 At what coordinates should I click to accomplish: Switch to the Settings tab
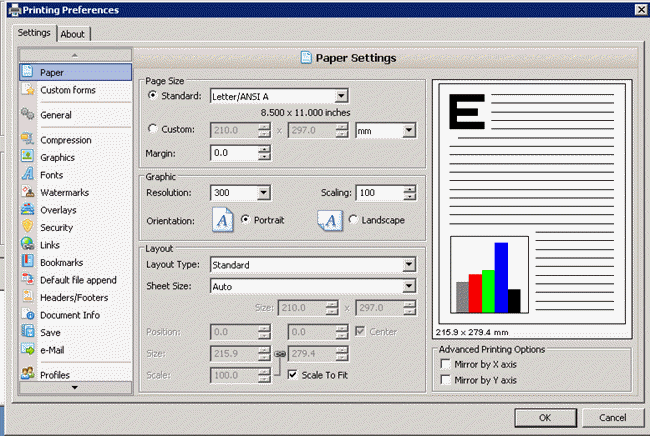click(34, 32)
